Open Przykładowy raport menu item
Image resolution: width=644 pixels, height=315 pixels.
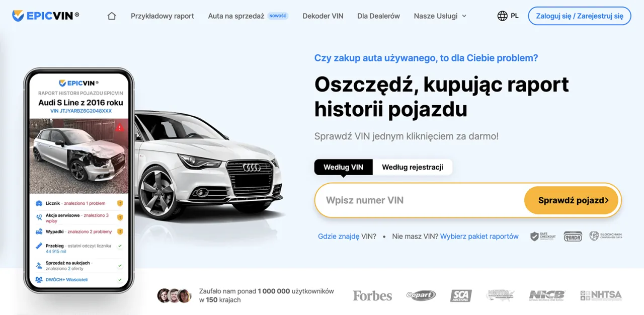[x=163, y=16]
